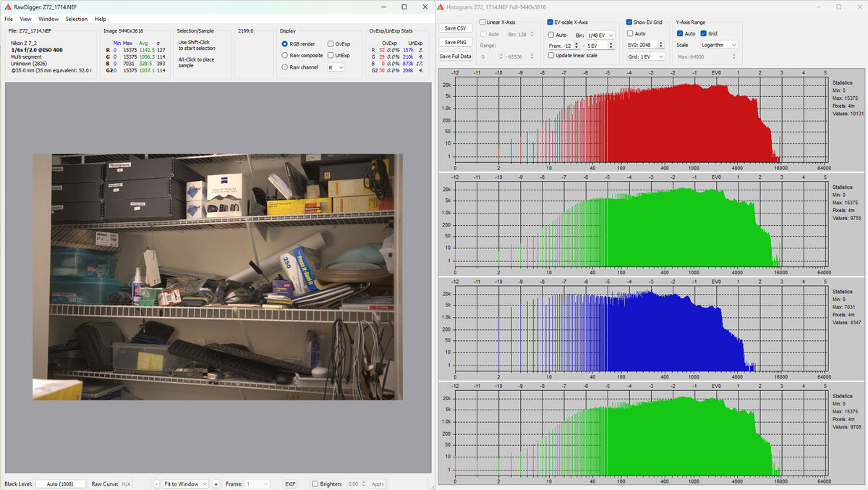Click the Histogram window logo icon

point(440,7)
